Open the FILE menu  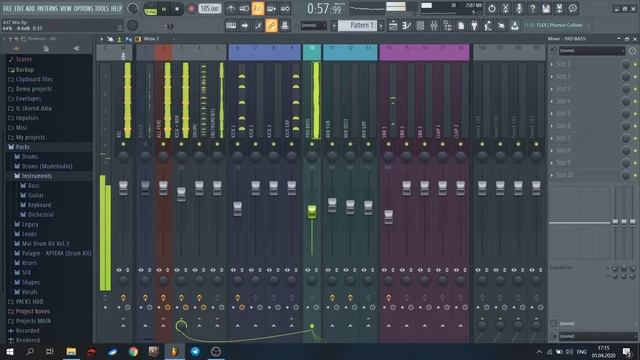8,8
